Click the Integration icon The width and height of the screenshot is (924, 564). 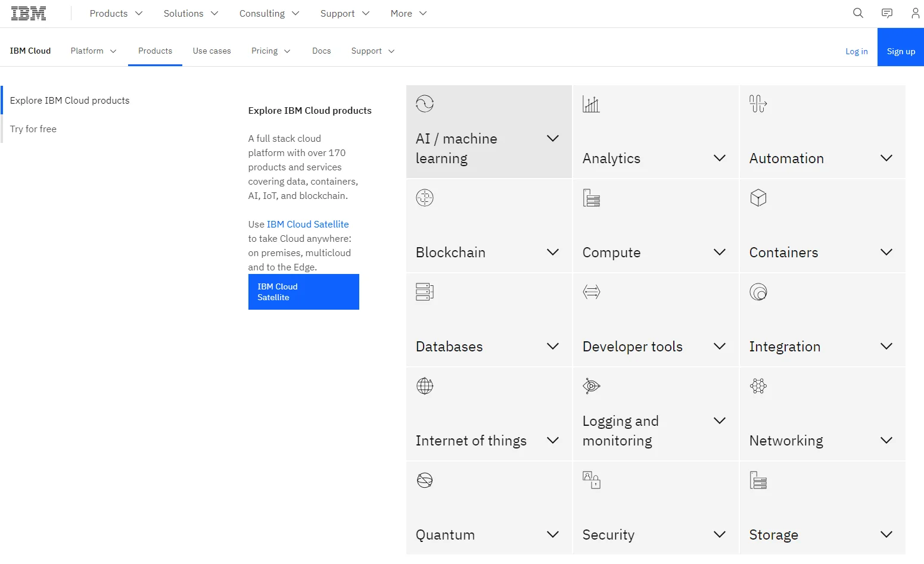click(758, 292)
